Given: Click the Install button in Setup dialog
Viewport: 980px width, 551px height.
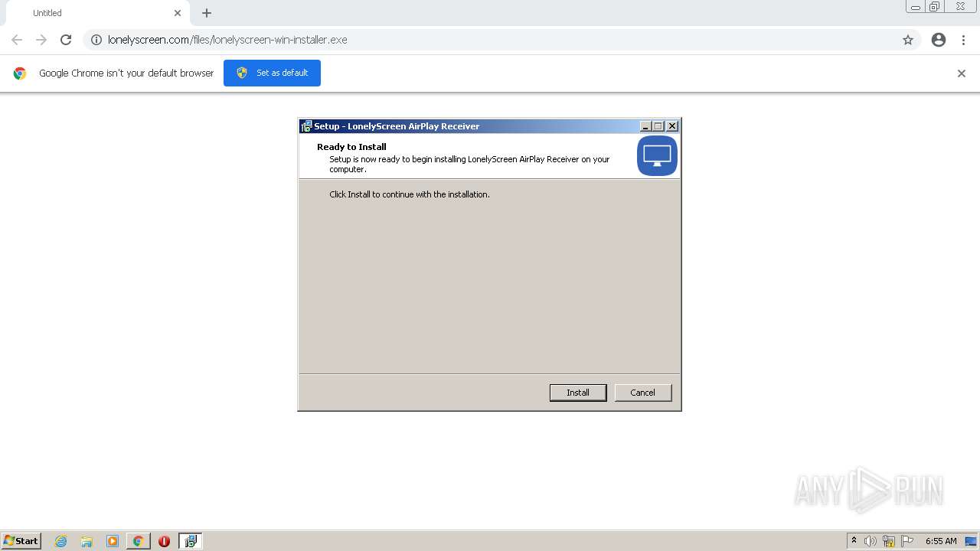Looking at the screenshot, I should coord(578,393).
